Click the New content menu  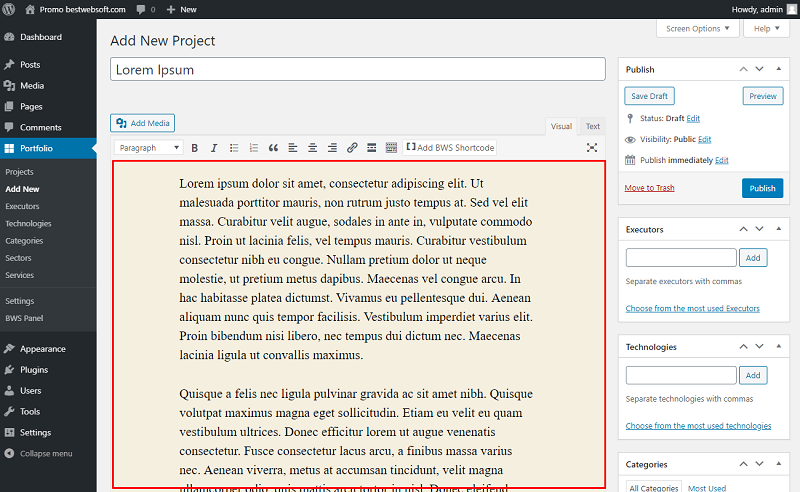pyautogui.click(x=182, y=9)
